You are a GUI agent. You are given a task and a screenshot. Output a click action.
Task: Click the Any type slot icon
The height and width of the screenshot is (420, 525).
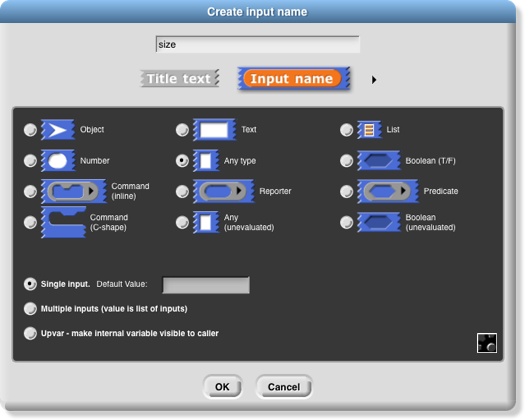tap(206, 161)
